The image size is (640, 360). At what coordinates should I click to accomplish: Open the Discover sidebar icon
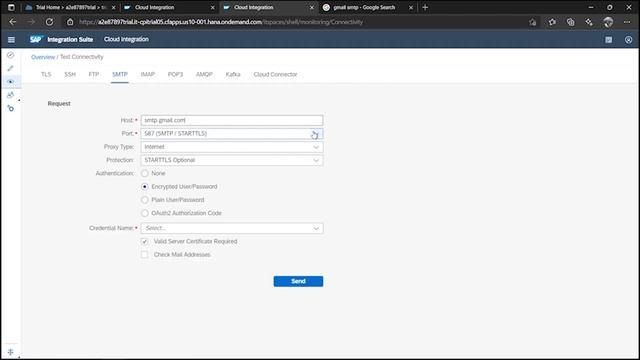[11, 55]
